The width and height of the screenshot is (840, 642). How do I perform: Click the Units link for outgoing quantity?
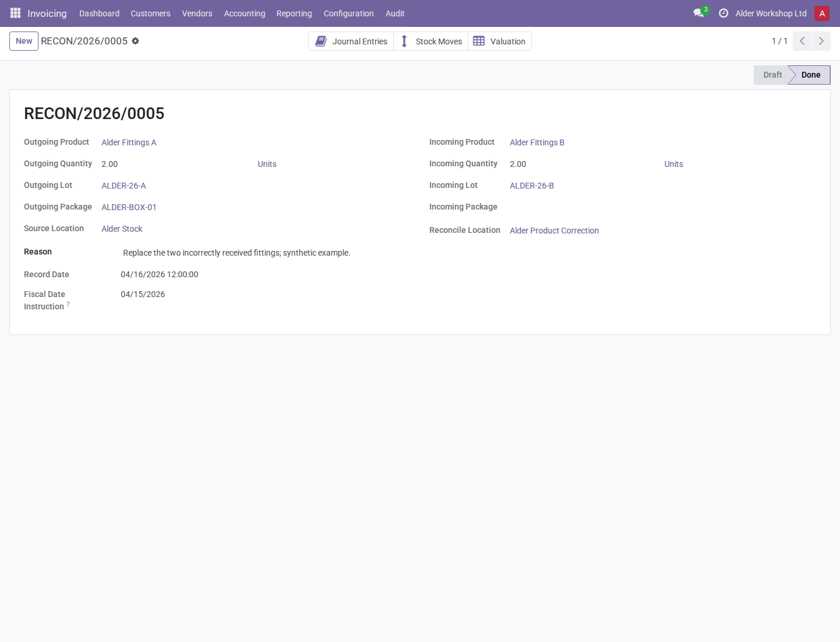267,164
